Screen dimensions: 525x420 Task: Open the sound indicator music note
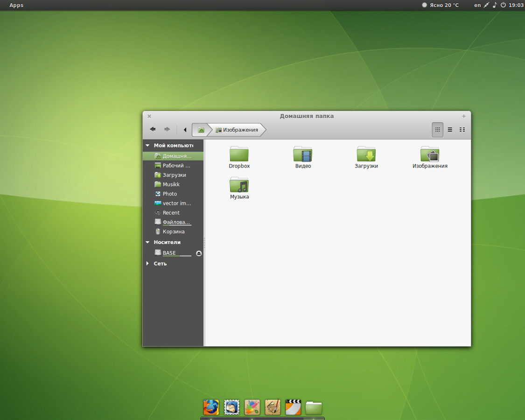495,5
